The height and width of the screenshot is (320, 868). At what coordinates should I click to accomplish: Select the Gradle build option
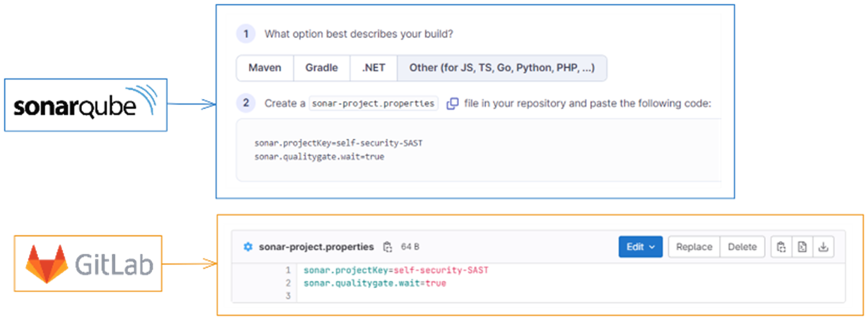pos(321,68)
